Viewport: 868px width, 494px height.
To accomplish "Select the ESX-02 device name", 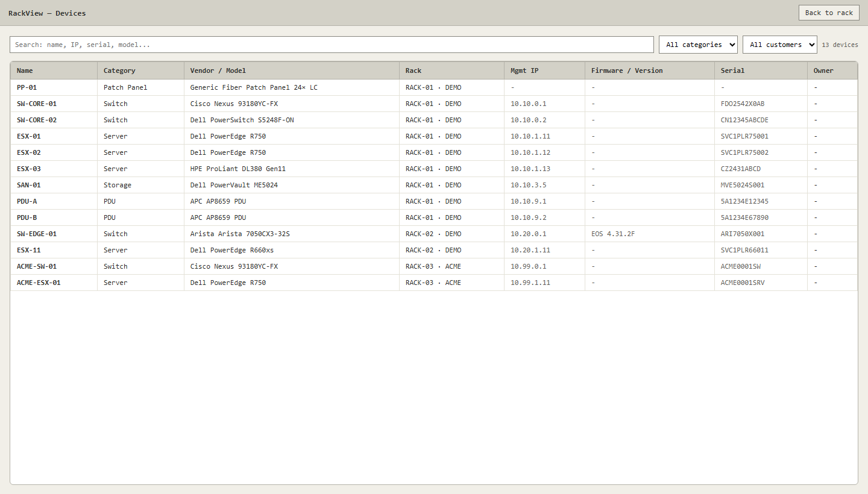I will pos(29,152).
